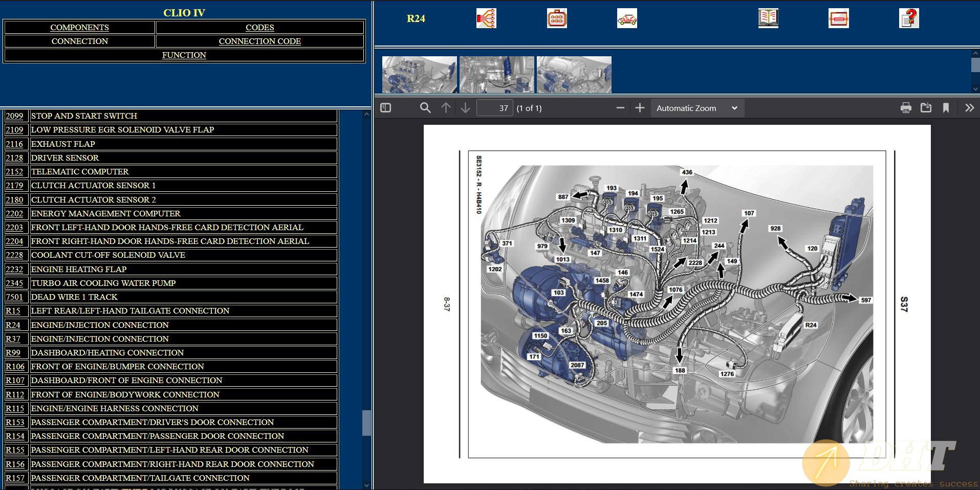Click the thumbnail strip scrollbar thumb
The height and width of the screenshot is (490, 980).
click(975, 65)
